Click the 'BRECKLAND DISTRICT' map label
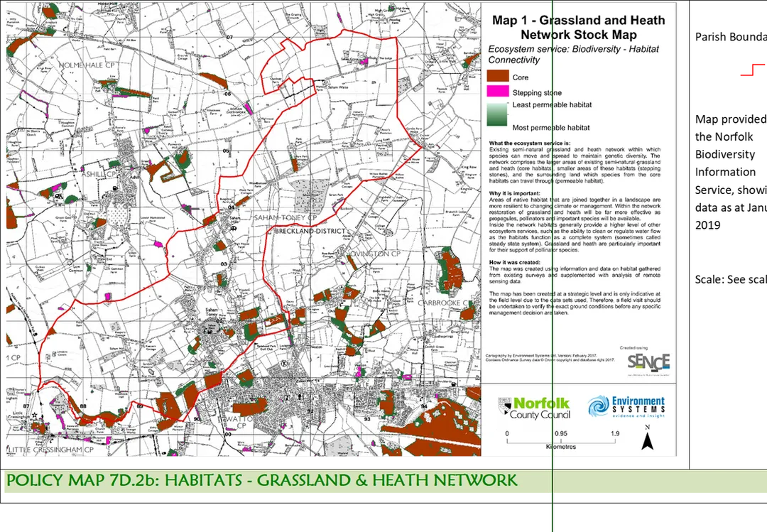Viewport: 767px width, 532px height. [310, 231]
